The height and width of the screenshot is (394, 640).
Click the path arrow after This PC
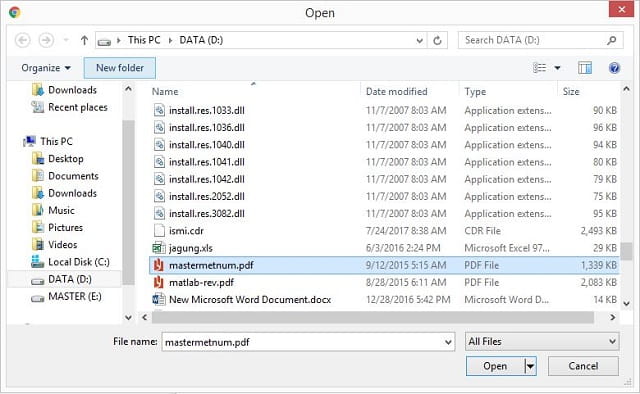click(170, 40)
